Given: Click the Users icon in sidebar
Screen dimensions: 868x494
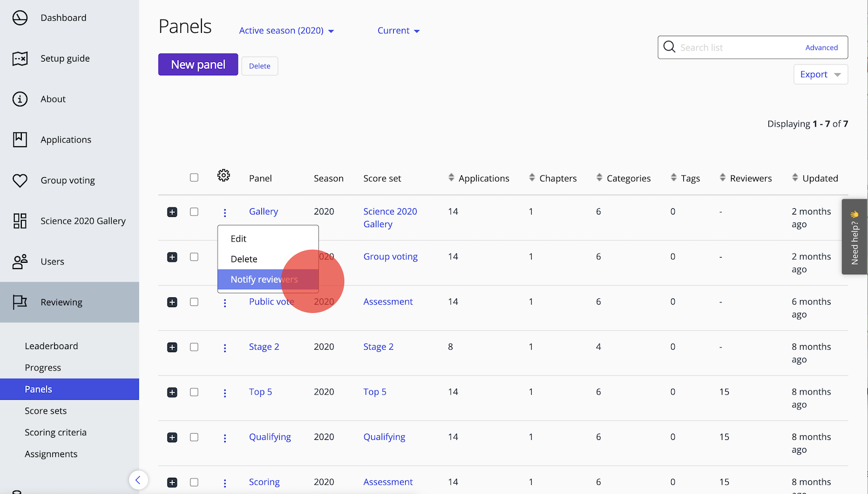Looking at the screenshot, I should pyautogui.click(x=20, y=262).
